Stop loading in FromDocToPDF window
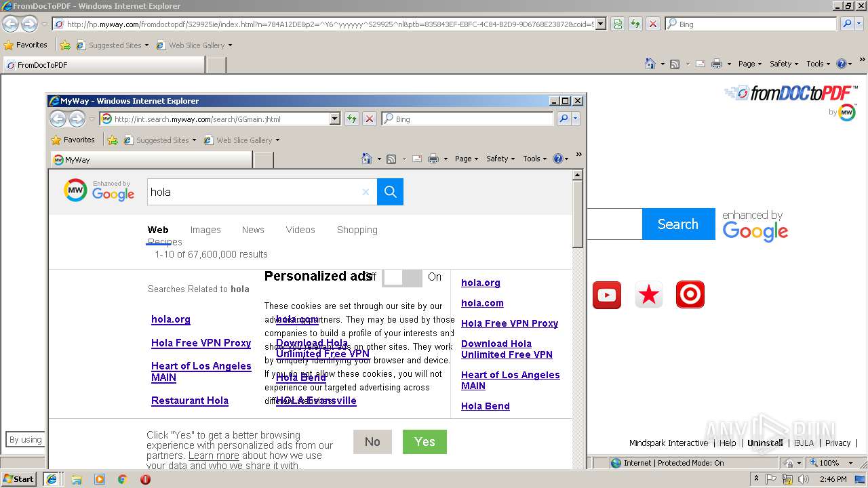The width and height of the screenshot is (868, 488). pos(652,24)
